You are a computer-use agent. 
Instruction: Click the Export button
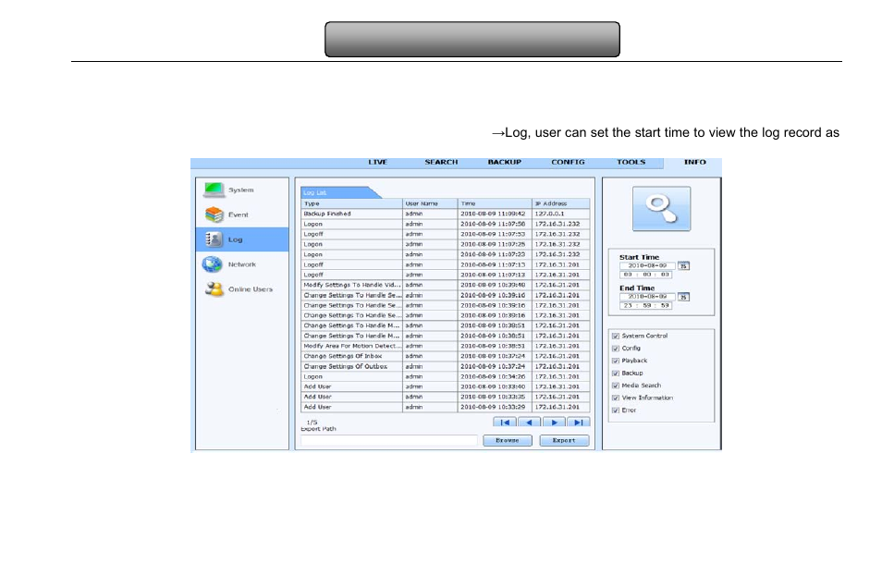pos(564,441)
